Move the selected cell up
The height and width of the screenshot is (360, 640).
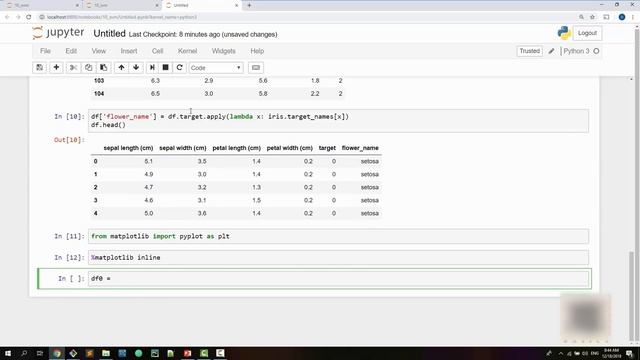click(121, 67)
